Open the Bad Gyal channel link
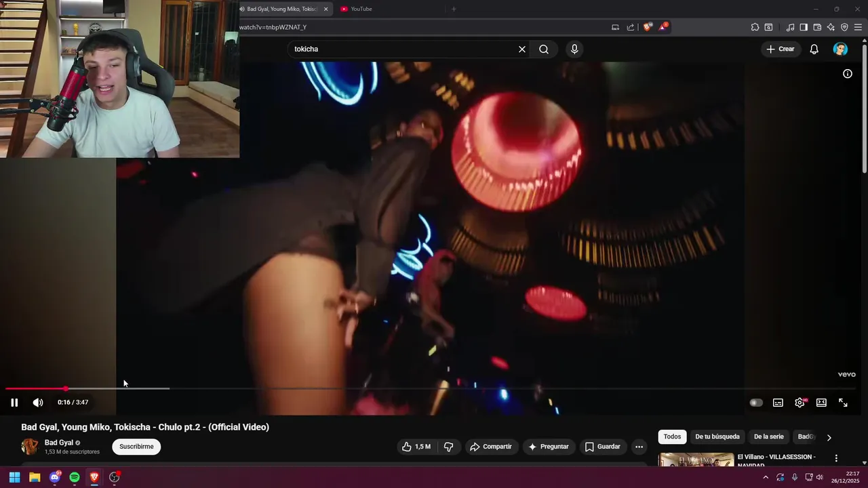The height and width of the screenshot is (488, 868). click(59, 443)
